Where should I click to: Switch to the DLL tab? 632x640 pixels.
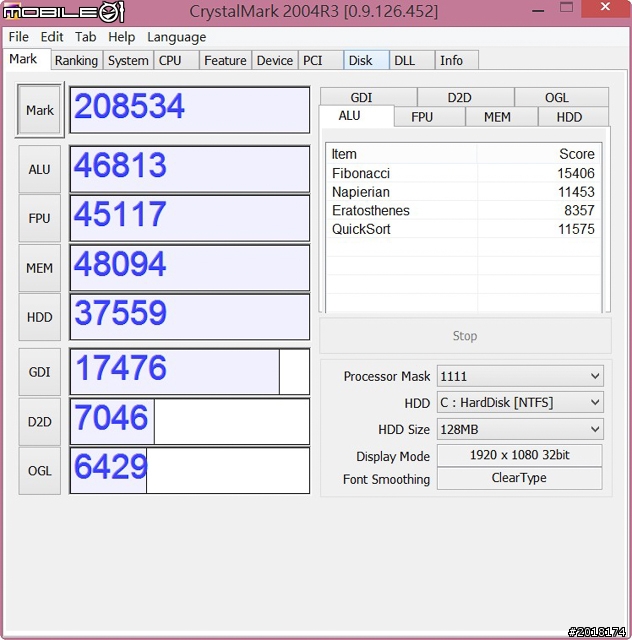click(412, 60)
